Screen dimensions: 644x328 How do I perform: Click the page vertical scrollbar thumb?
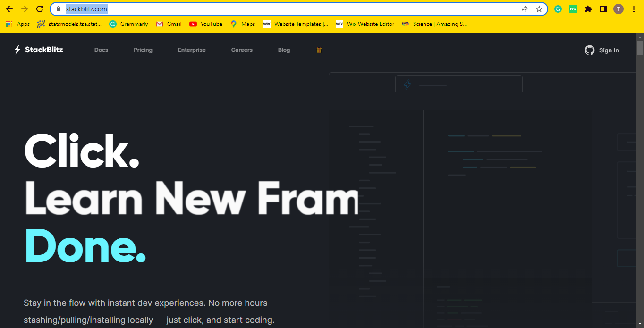(x=640, y=48)
